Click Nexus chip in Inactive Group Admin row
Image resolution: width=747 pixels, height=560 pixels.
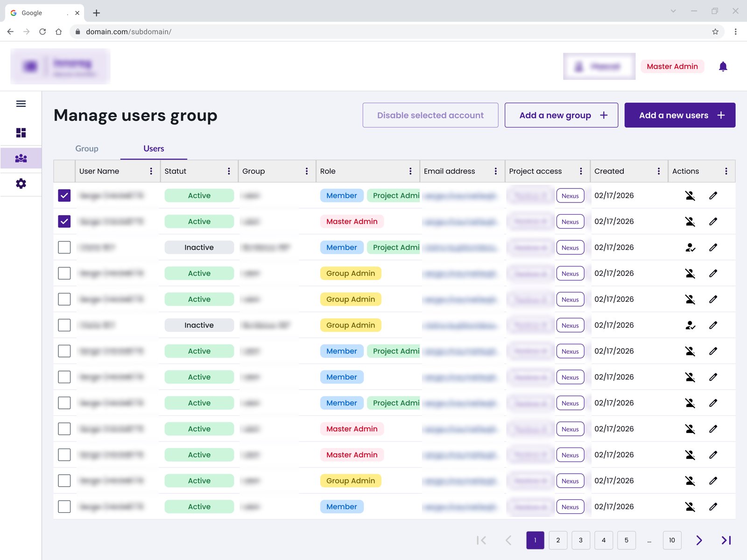(570, 325)
